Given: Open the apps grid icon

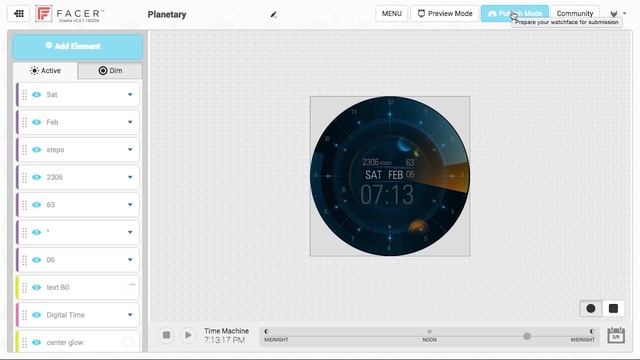Looking at the screenshot, I should 19,13.
